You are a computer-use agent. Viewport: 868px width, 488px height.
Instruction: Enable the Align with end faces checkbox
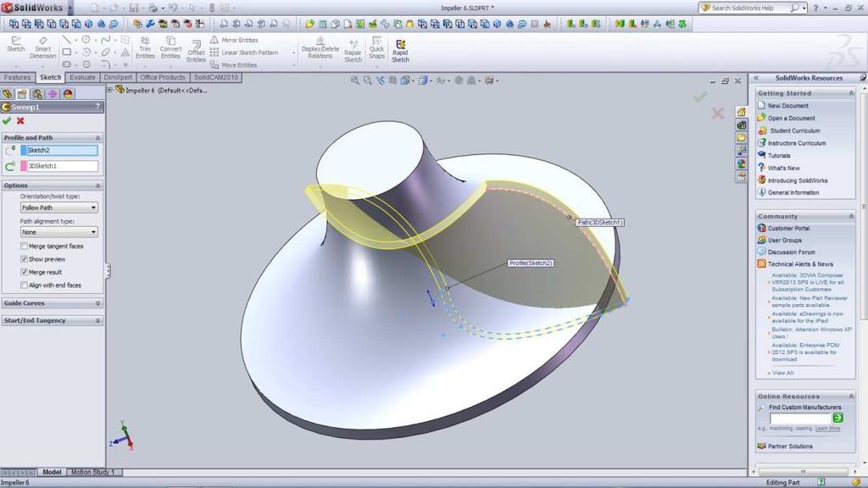[24, 285]
